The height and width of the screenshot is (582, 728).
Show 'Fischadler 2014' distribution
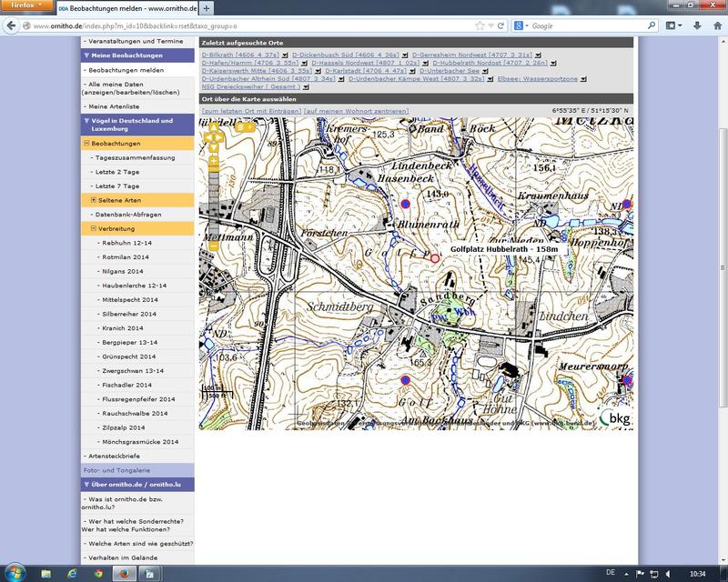[126, 385]
